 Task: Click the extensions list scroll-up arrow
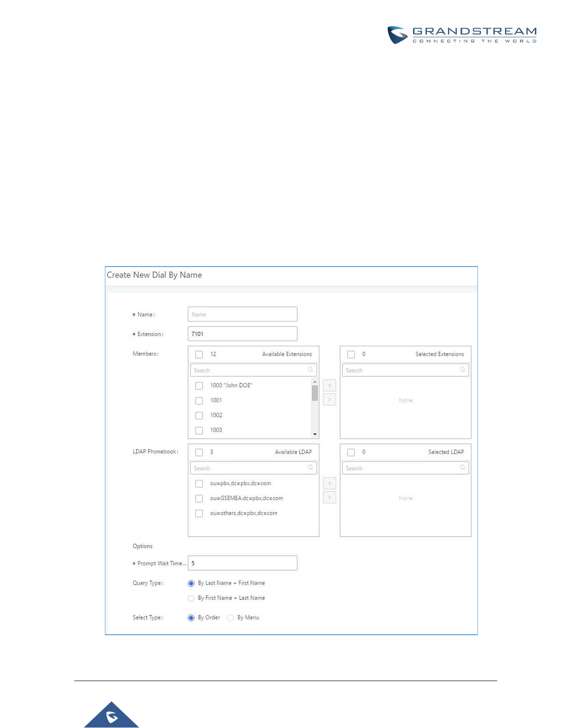[315, 381]
